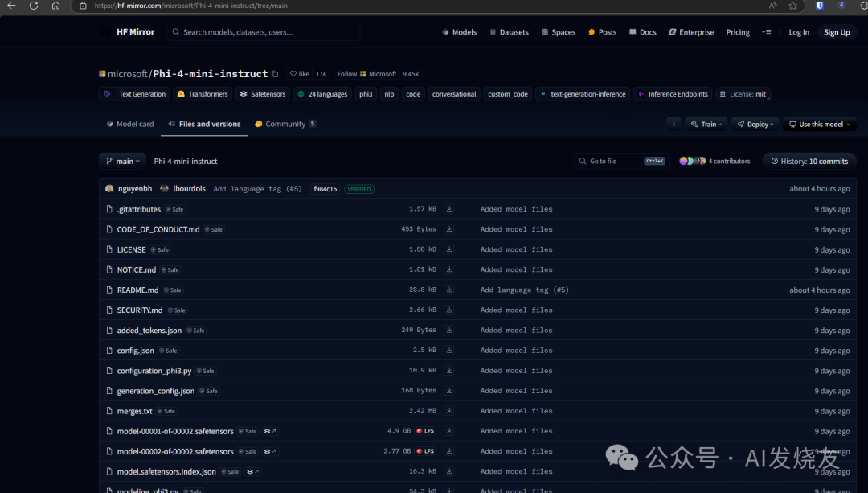Follow the Microsoft organization
Image resolution: width=868 pixels, height=493 pixels.
pos(367,74)
